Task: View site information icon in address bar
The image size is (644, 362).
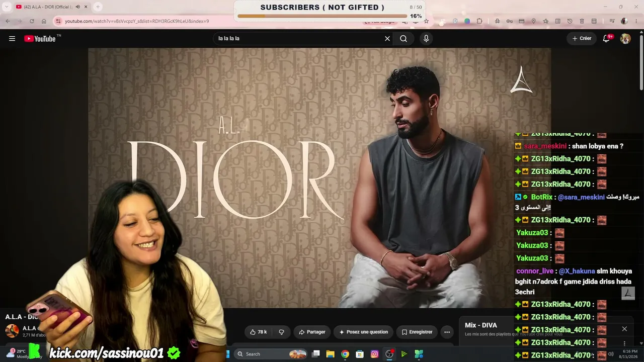Action: [58, 21]
